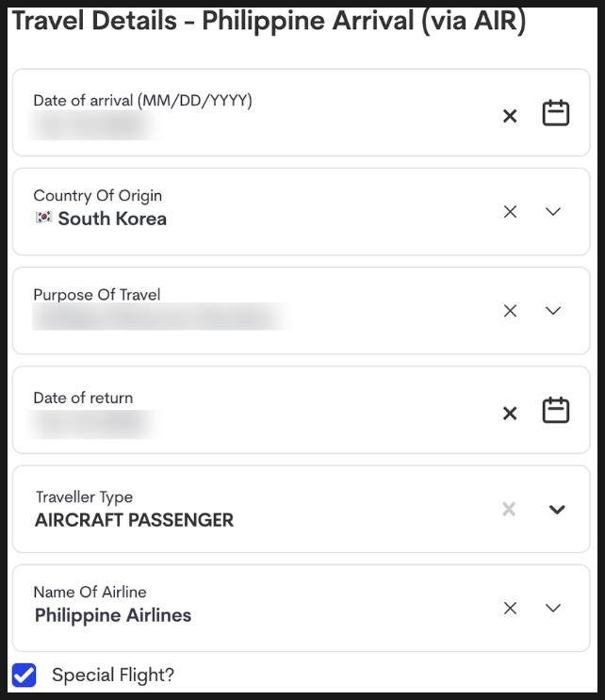
Task: Click the Philippine Airlines airline value
Action: 113,615
